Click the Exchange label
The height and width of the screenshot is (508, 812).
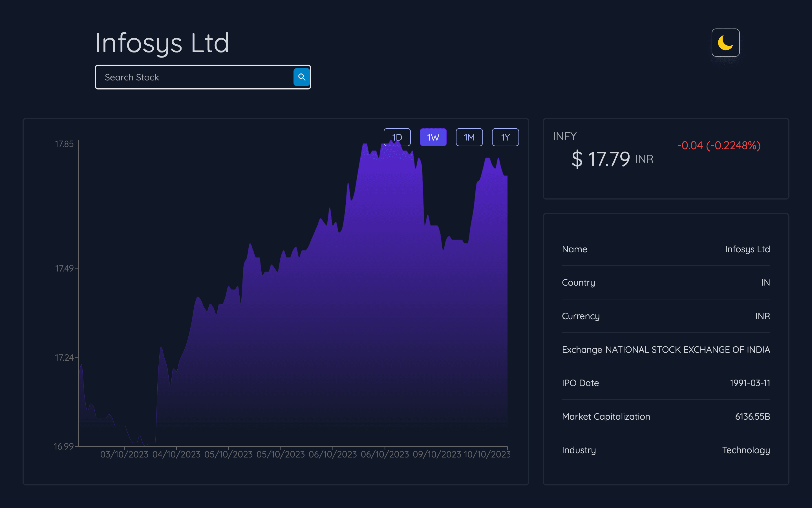[582, 349]
